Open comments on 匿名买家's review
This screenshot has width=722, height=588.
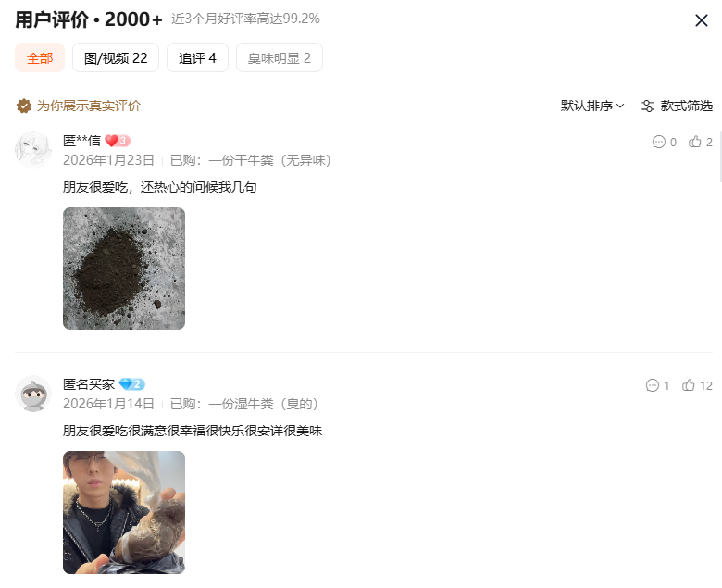coord(657,385)
